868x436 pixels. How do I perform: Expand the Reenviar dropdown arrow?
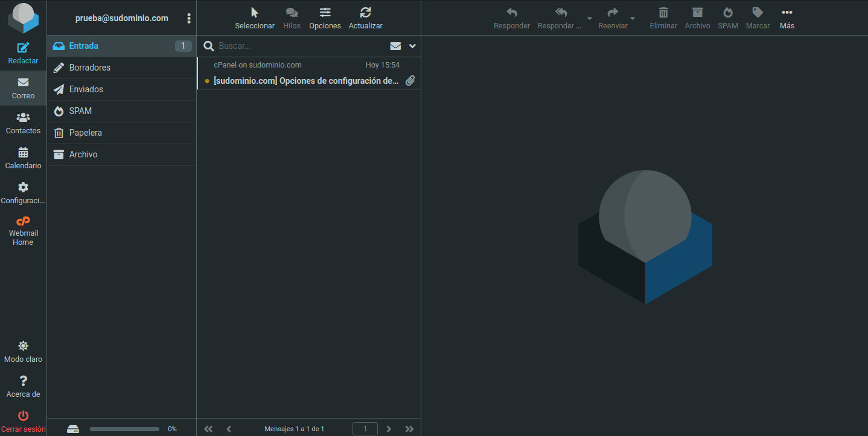pos(633,18)
